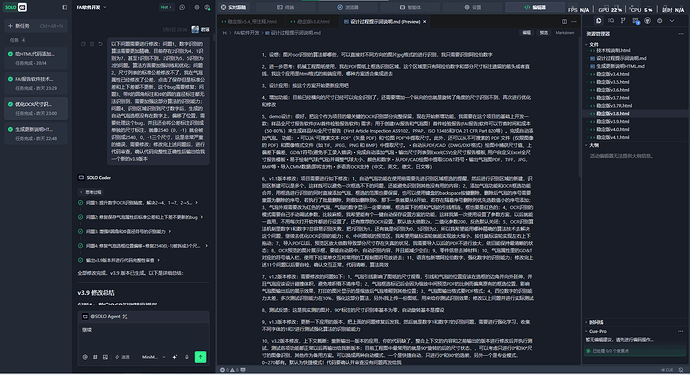This screenshot has height=375, width=690.
Task: Select the first task with HTML in title
Action: (36, 58)
